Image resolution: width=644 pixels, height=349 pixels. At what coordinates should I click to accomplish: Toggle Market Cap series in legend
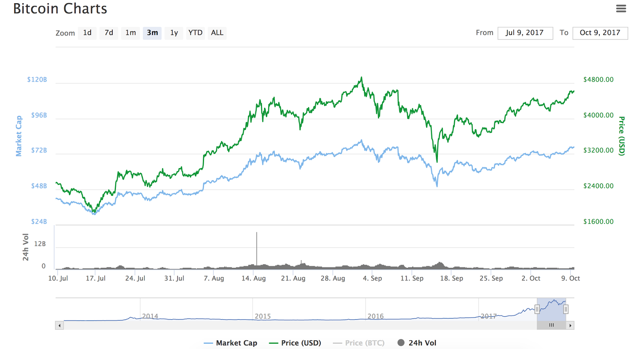[x=231, y=343]
